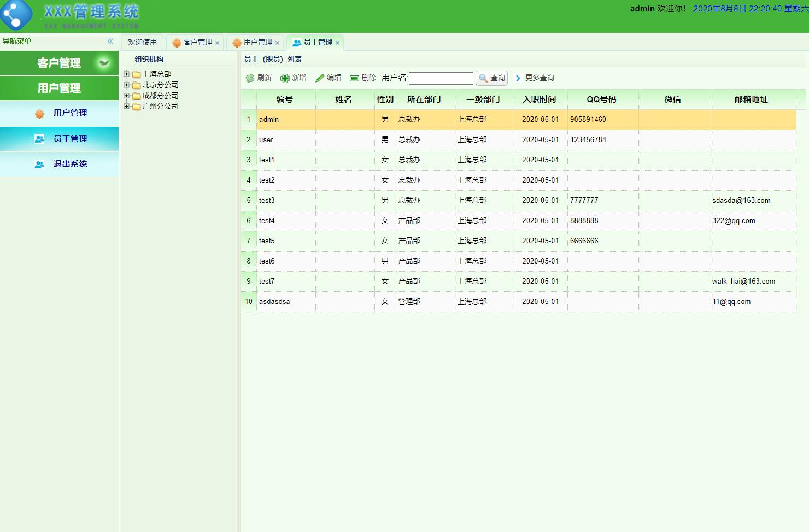Click 退出系统 to log out
809x532 pixels.
click(x=70, y=164)
